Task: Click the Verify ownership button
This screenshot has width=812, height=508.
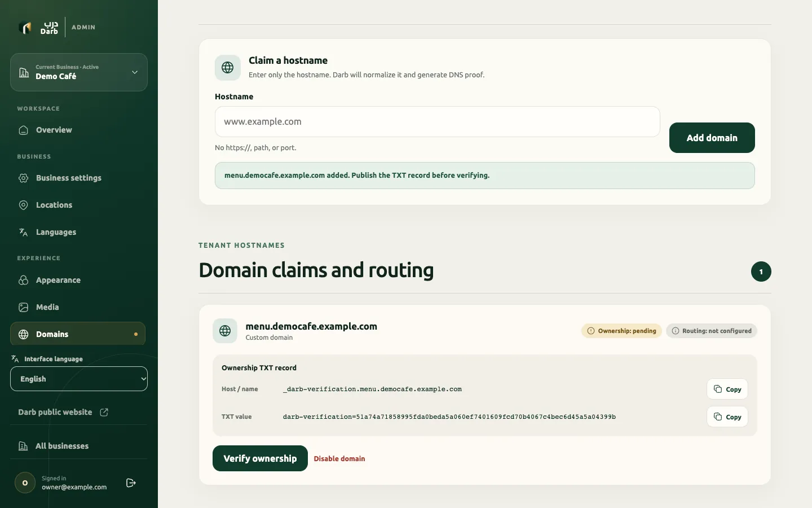Action: [260, 458]
